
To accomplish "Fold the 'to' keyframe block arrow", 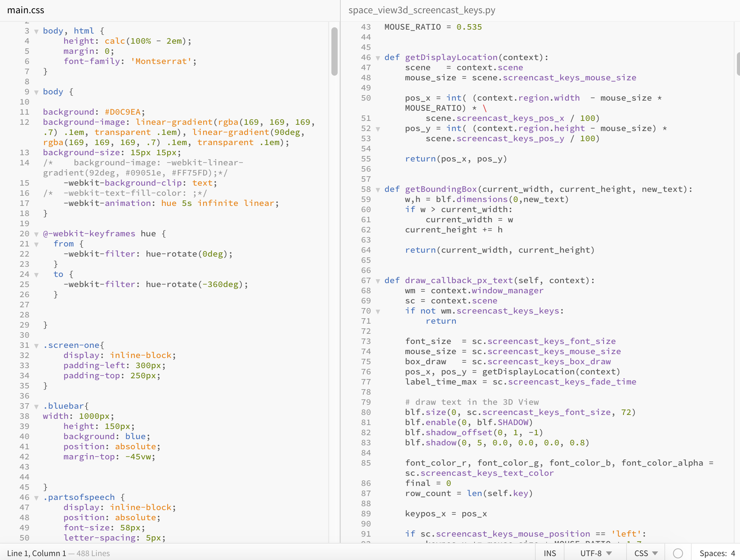I will click(x=36, y=275).
